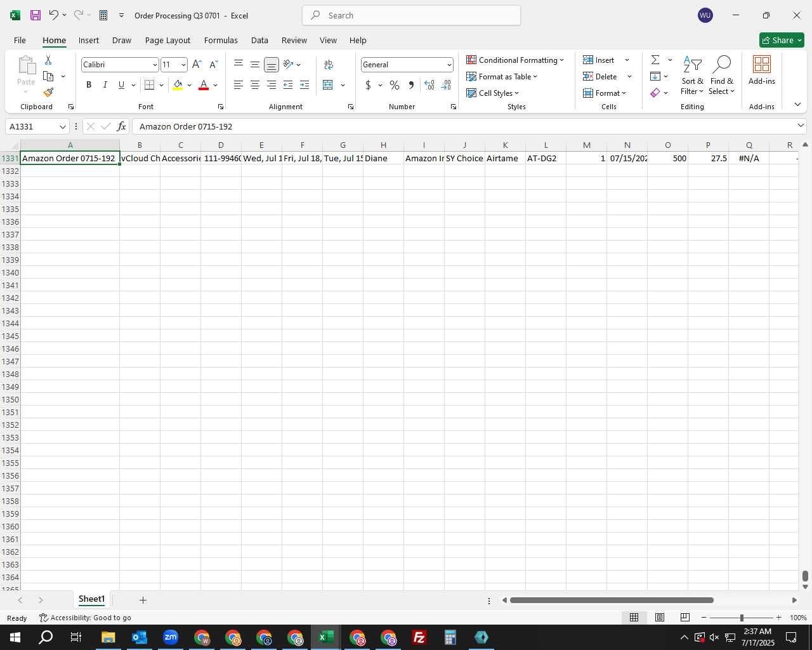Expand the Name Box dropdown
Screen dimensions: 812x650
pos(62,126)
